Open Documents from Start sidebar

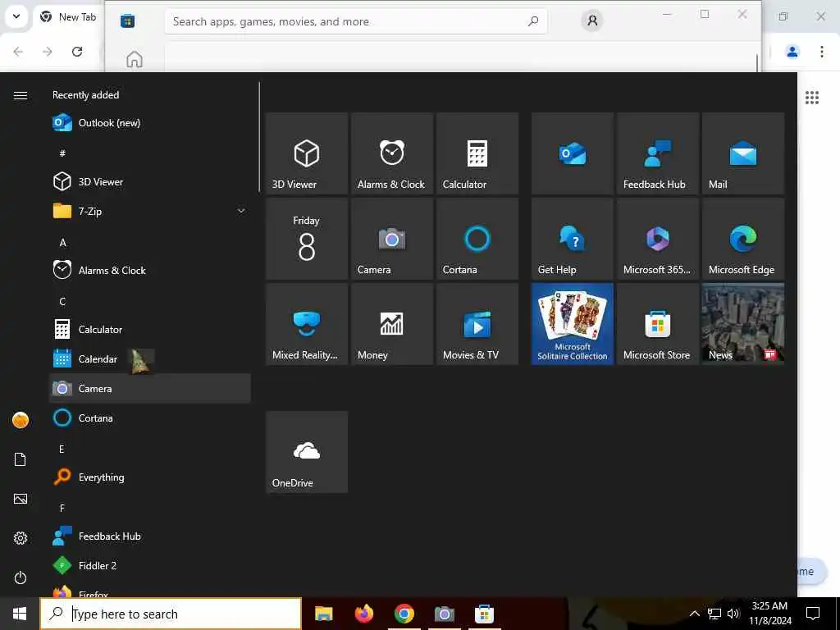click(x=21, y=459)
